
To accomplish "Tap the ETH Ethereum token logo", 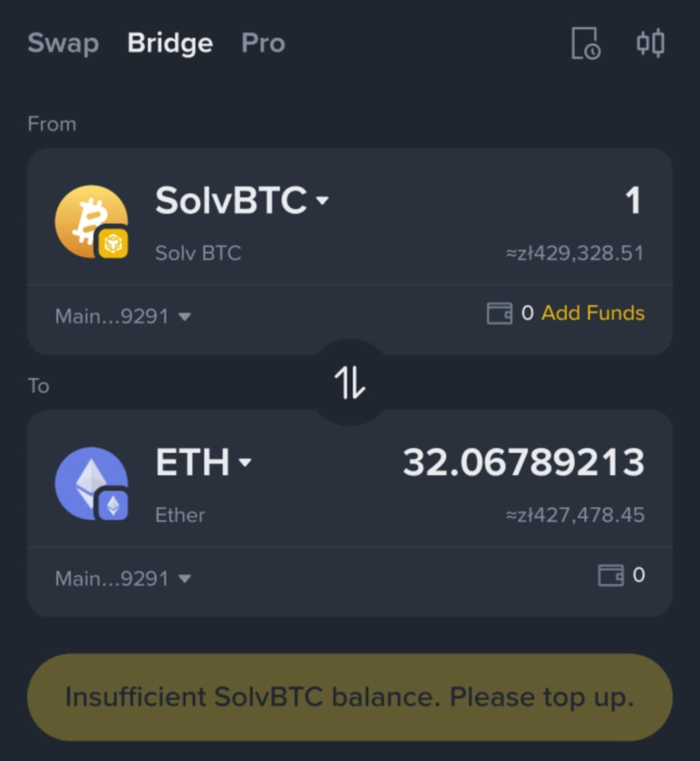I will coord(91,484).
